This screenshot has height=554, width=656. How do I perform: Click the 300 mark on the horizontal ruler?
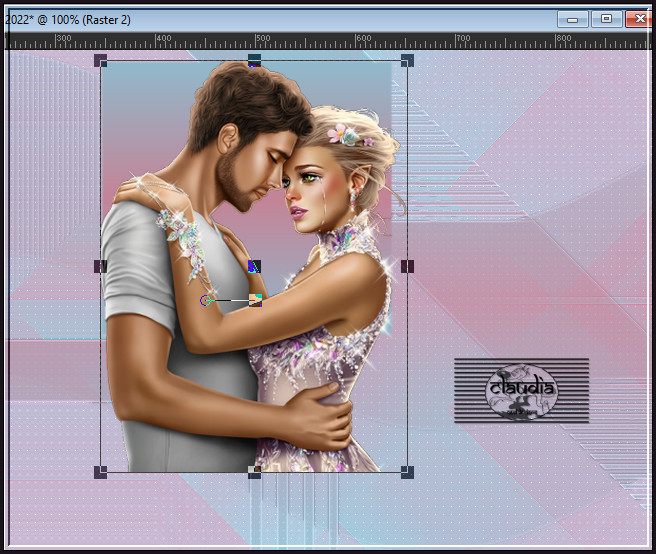(64, 38)
